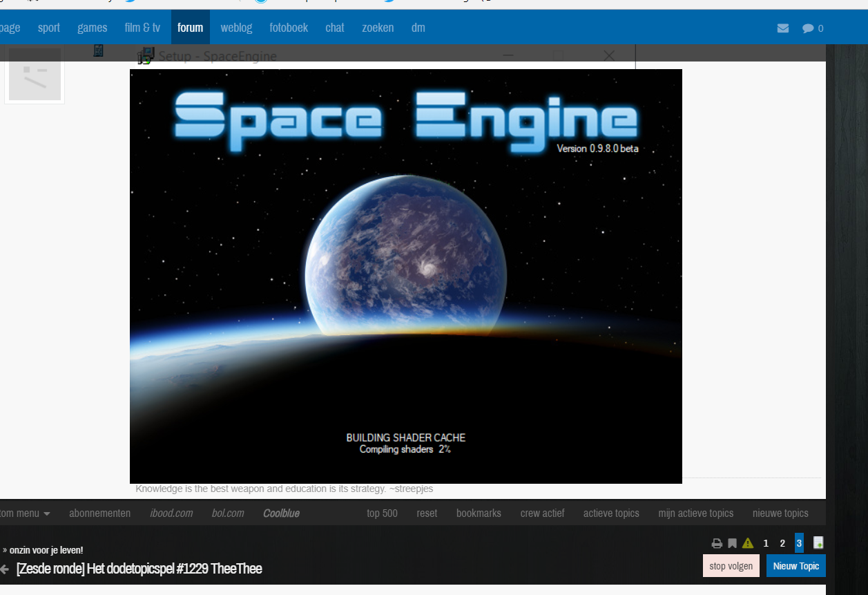Click the Version 0.9.8.0 beta text

pos(597,149)
